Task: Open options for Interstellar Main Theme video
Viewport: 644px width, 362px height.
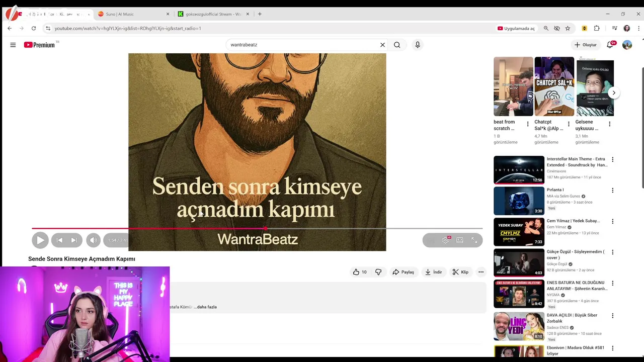Action: point(612,159)
